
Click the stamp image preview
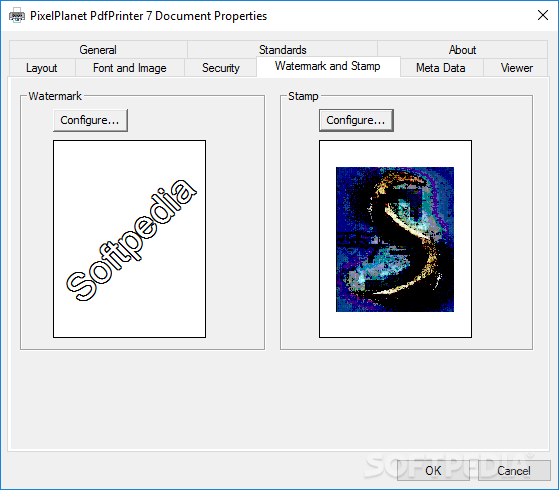(395, 239)
